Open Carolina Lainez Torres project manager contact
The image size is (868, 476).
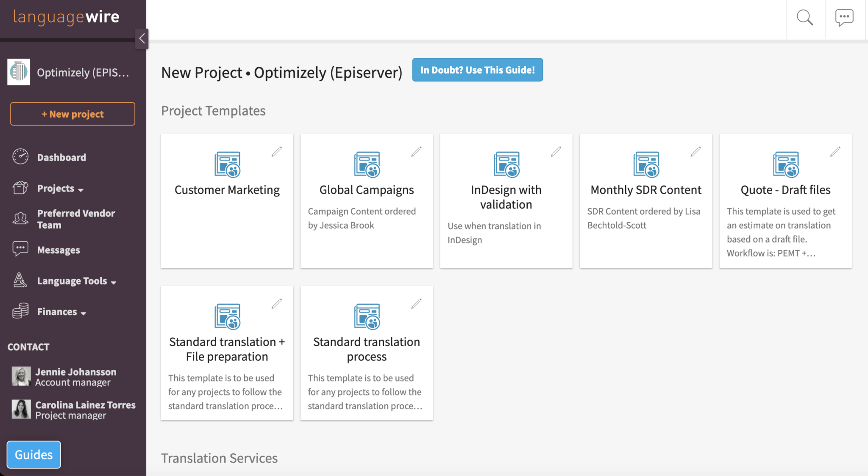(x=85, y=410)
